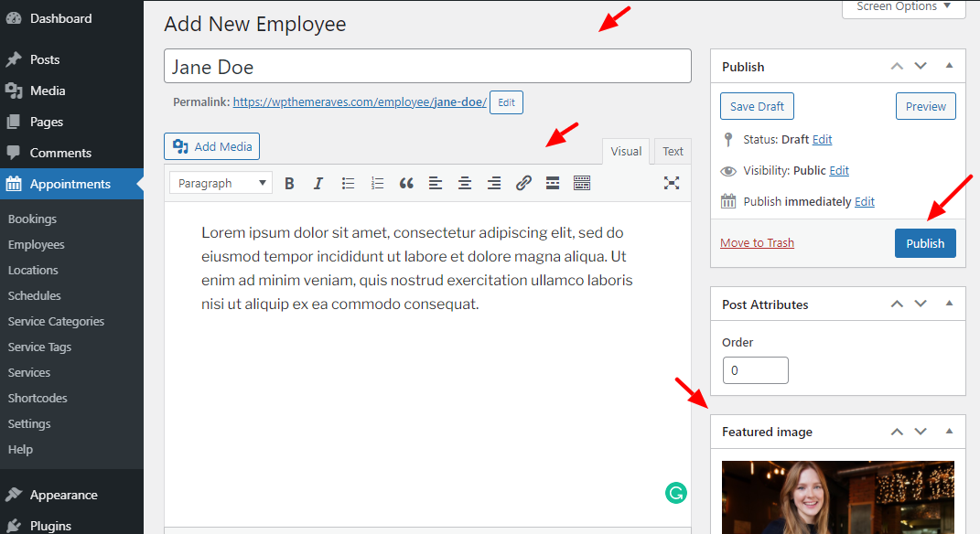Screen dimensions: 980x534
Task: Open the Grammarly widget in editor
Action: click(675, 493)
